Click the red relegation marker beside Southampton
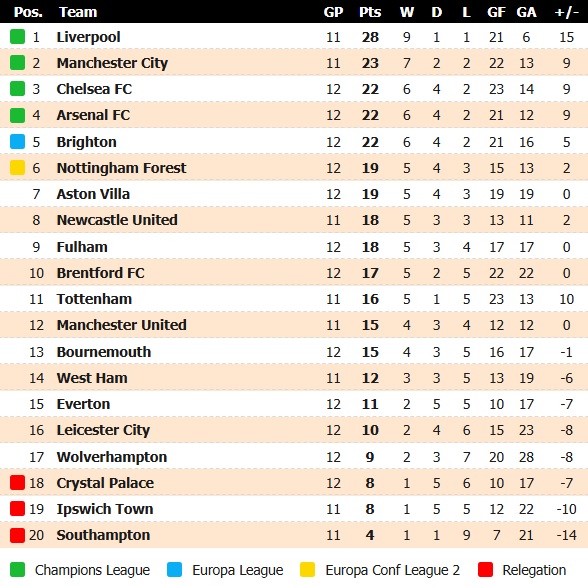588x587 pixels. tap(17, 535)
